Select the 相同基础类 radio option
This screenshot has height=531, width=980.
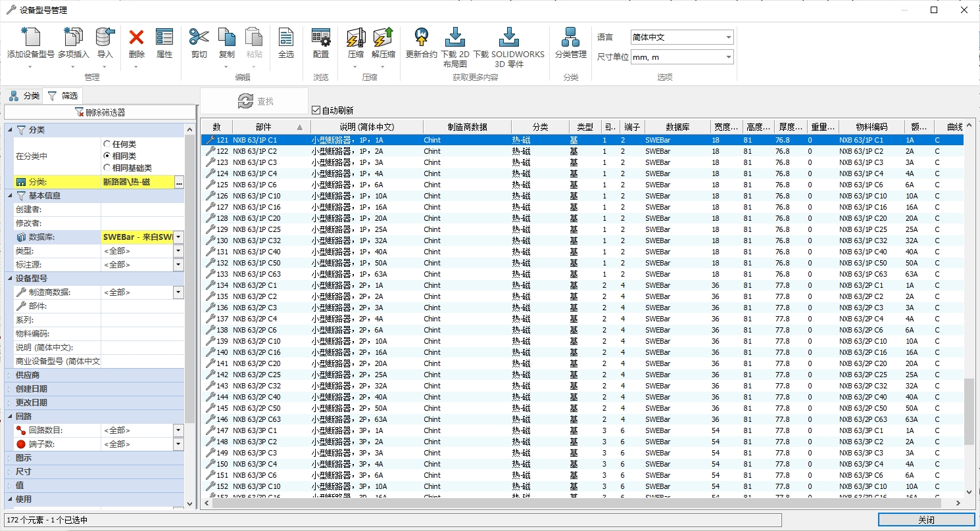[107, 168]
